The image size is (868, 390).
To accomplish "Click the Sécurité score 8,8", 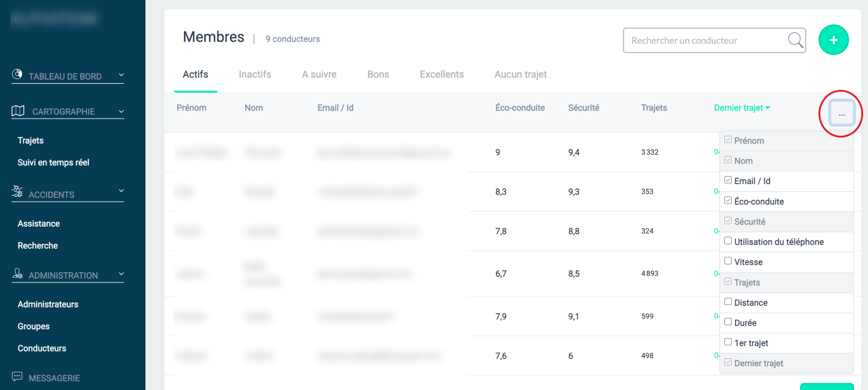I will point(573,231).
